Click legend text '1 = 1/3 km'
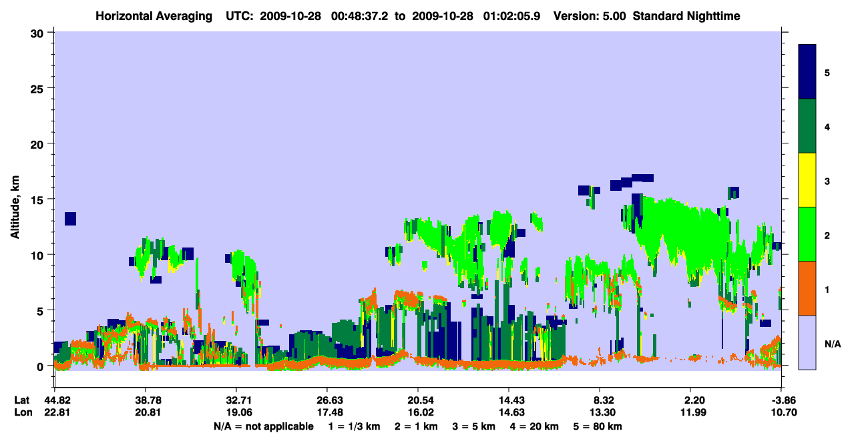 coord(353,426)
